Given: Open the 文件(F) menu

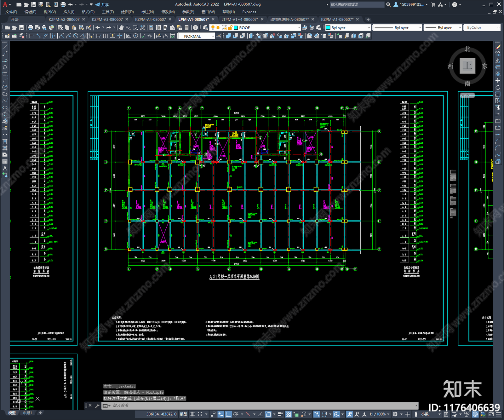Looking at the screenshot, I should [11, 12].
